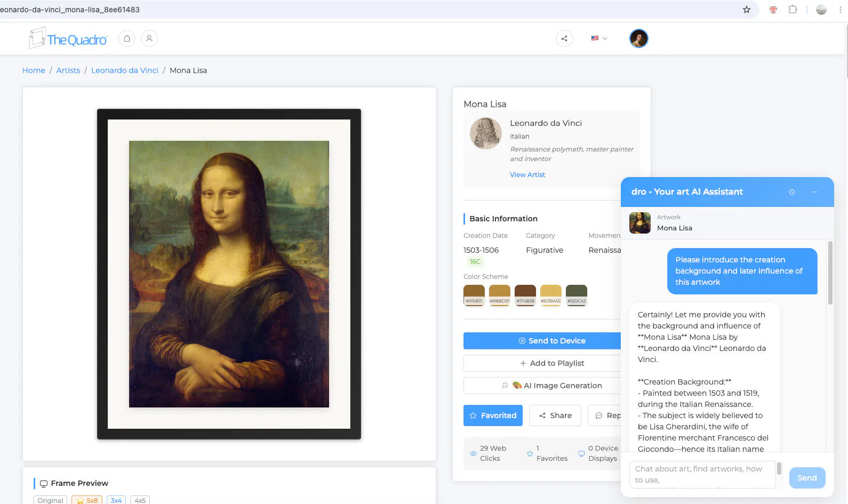848x504 pixels.
Task: Open the account avatar in header
Action: point(638,38)
